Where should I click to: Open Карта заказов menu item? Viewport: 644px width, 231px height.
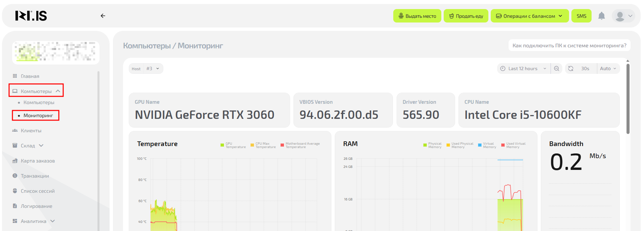[x=38, y=161]
